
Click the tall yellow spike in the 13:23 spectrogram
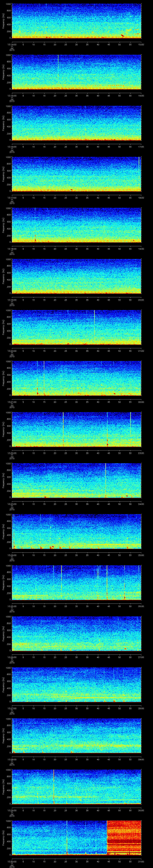pos(106,480)
